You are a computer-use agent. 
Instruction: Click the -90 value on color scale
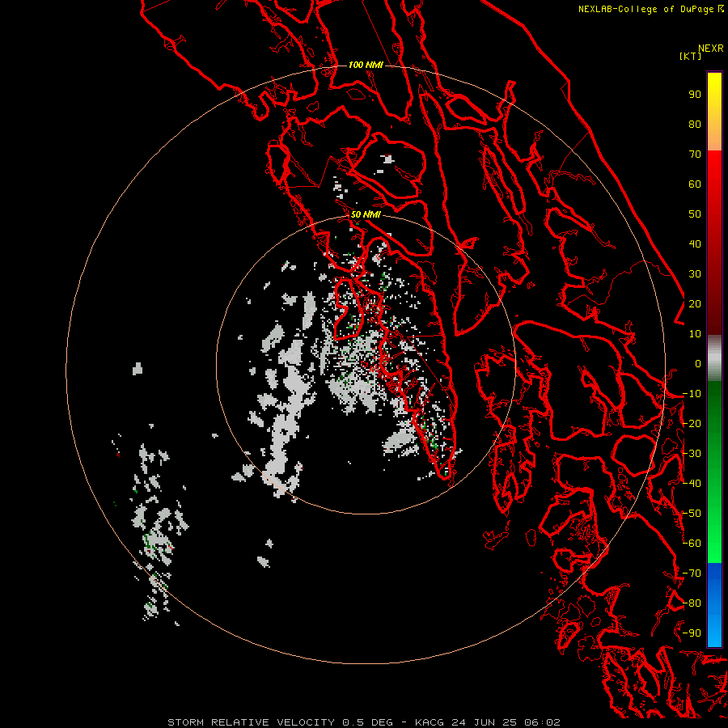pyautogui.click(x=692, y=633)
